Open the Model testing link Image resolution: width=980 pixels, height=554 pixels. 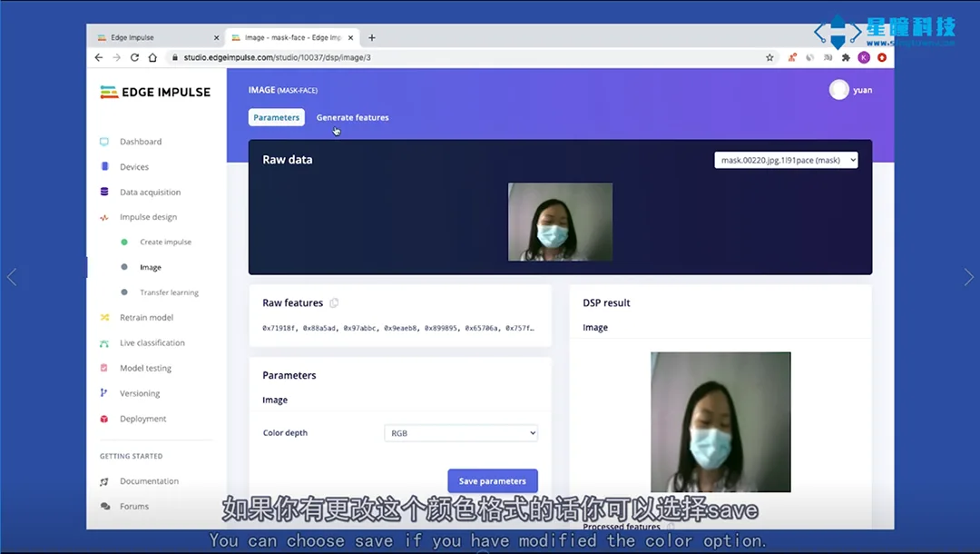[145, 369]
